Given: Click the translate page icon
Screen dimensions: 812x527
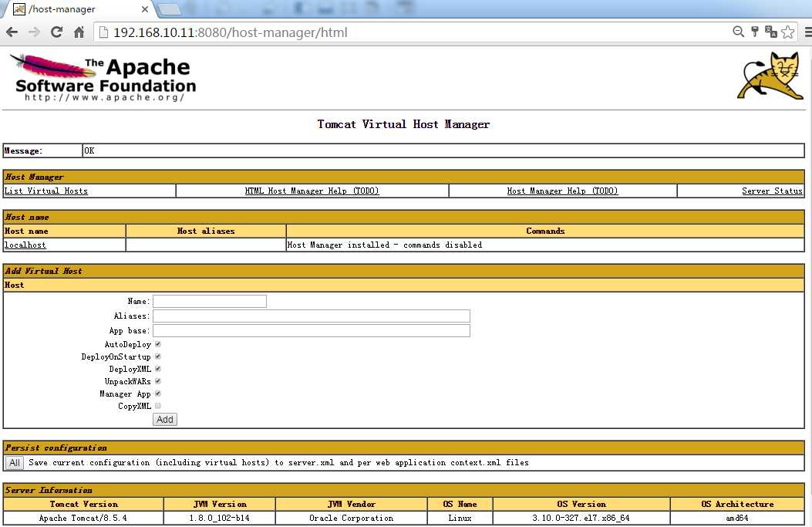Looking at the screenshot, I should coord(770,32).
